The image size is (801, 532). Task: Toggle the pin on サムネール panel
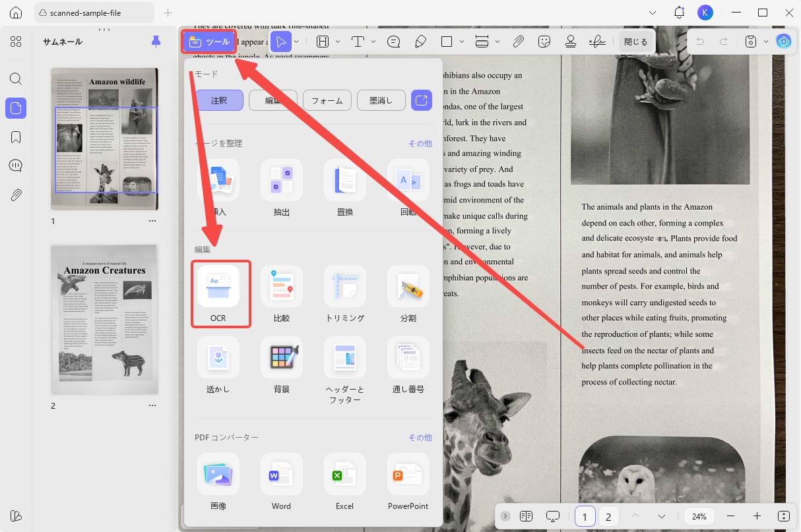click(x=156, y=42)
